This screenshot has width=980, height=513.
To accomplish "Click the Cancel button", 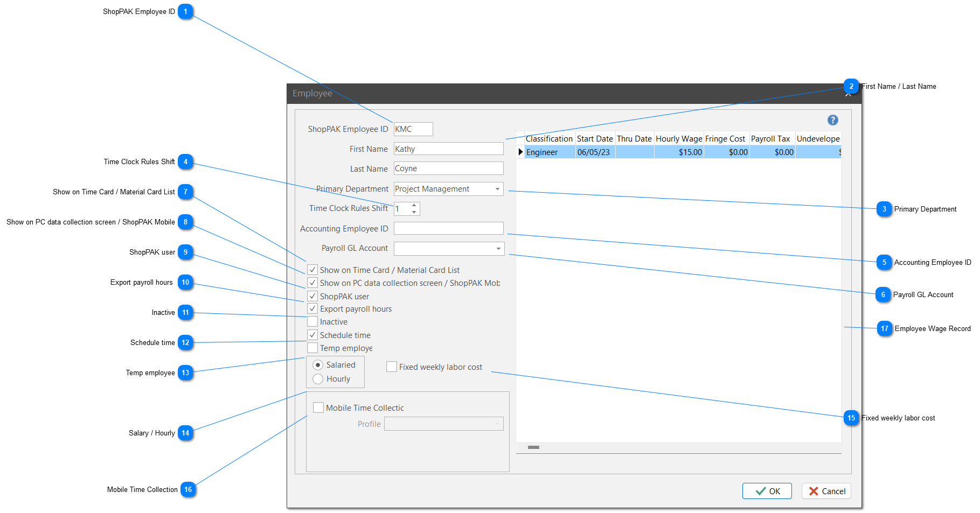I will [826, 491].
